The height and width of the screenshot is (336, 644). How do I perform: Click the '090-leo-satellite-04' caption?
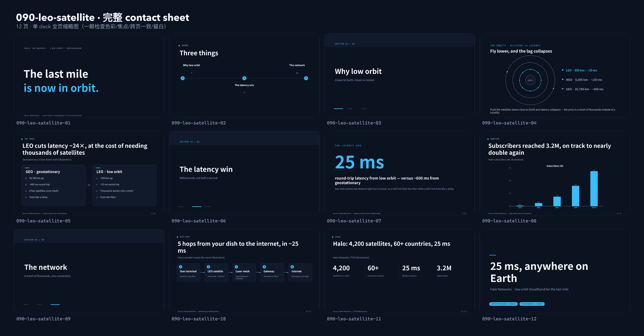pyautogui.click(x=509, y=123)
